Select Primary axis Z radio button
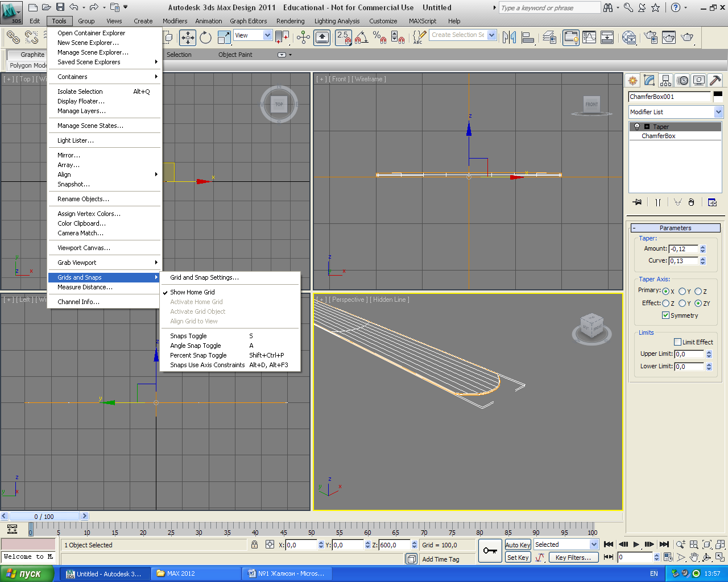This screenshot has width=728, height=582. click(x=698, y=291)
